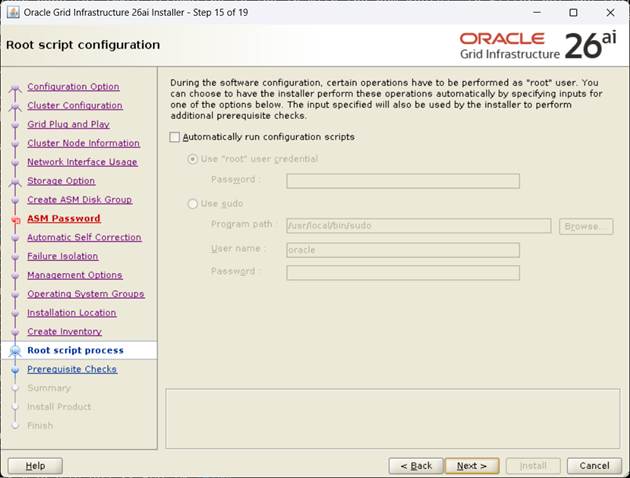Go to Storage Option step
The width and height of the screenshot is (630, 478).
coord(61,181)
